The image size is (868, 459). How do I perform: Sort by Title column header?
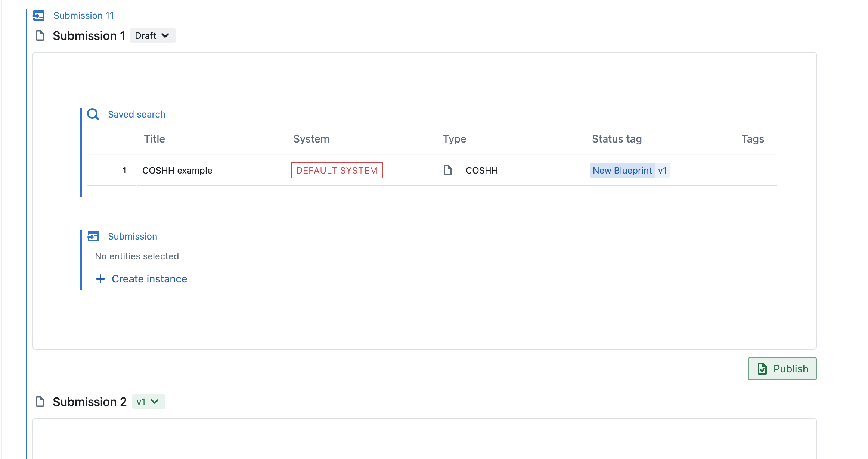point(154,139)
